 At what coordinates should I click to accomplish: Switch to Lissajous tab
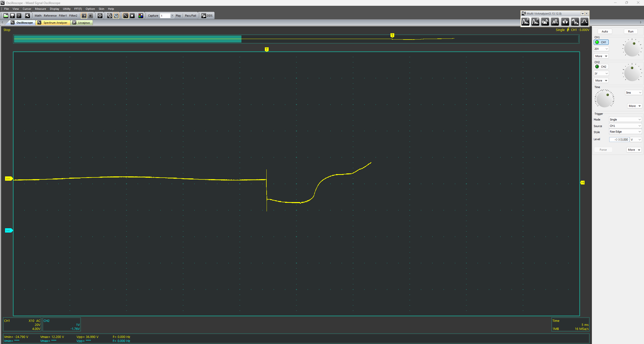pyautogui.click(x=84, y=23)
